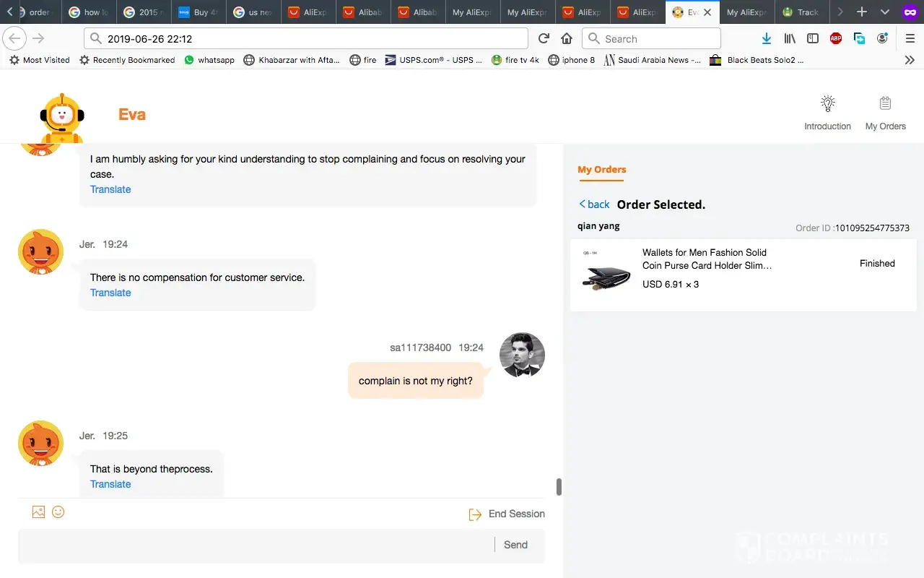The height and width of the screenshot is (578, 924).
Task: Close the active Eva tab
Action: (707, 12)
